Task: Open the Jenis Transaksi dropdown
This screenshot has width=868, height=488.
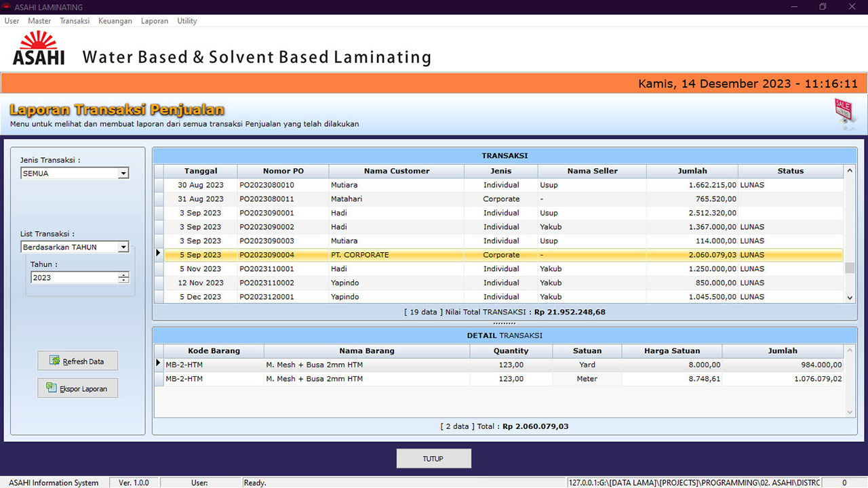Action: pos(123,174)
